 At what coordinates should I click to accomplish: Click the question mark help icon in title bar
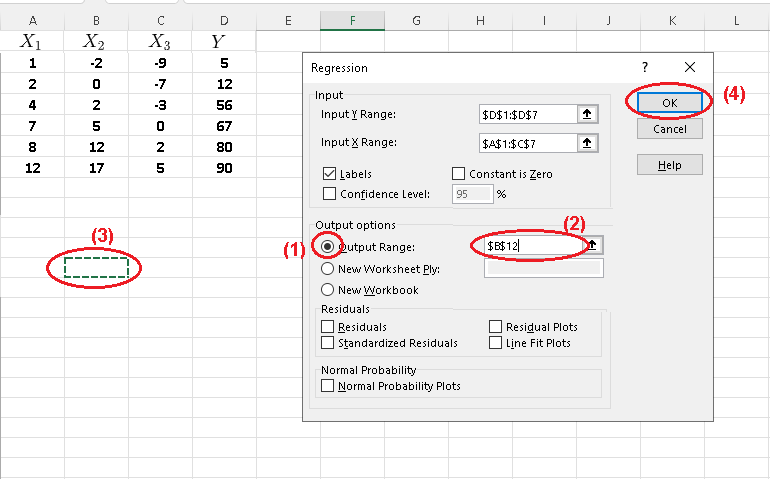coord(644,67)
